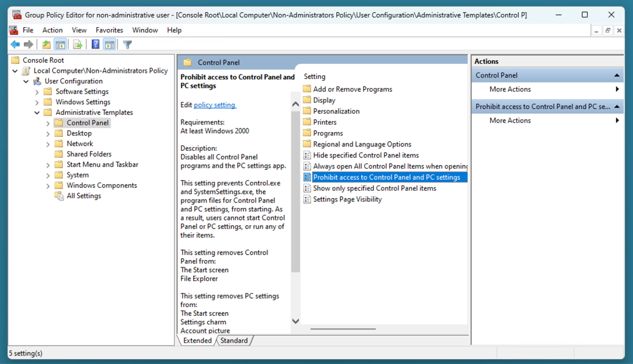Image resolution: width=633 pixels, height=364 pixels.
Task: Switch to the Standard tab
Action: tap(234, 340)
